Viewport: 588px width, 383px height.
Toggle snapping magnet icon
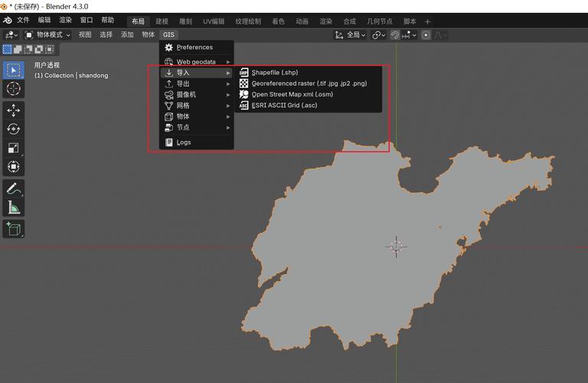(x=395, y=35)
